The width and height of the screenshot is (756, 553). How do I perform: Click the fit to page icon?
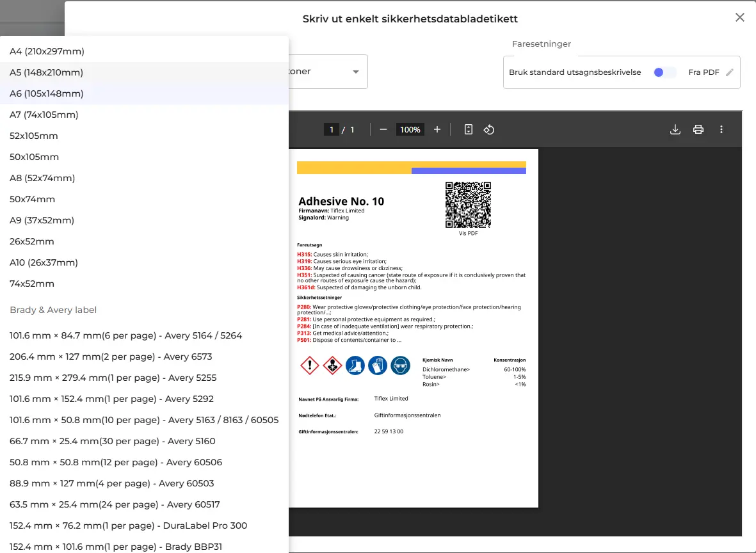469,130
